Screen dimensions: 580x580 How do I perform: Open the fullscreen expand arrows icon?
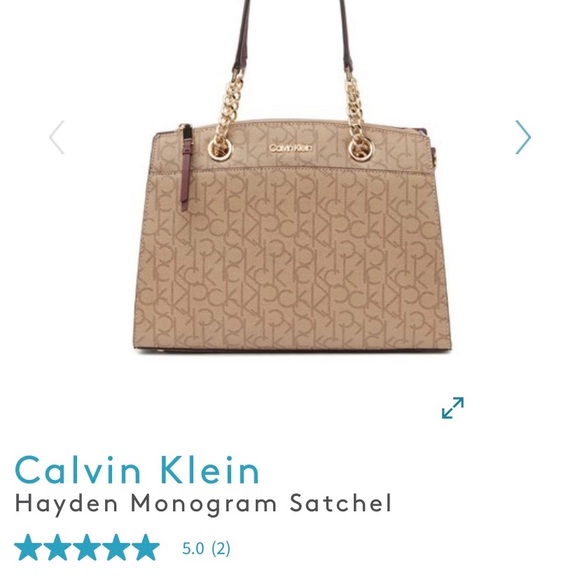pyautogui.click(x=453, y=408)
